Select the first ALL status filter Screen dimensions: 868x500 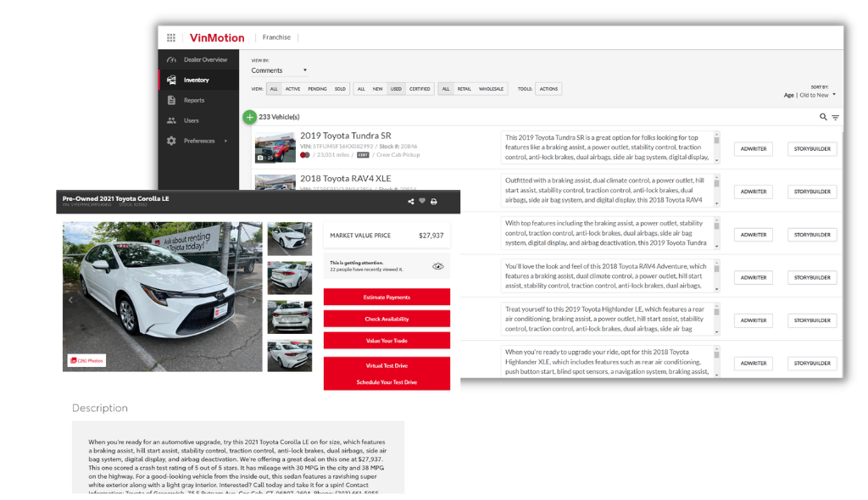[x=274, y=89]
